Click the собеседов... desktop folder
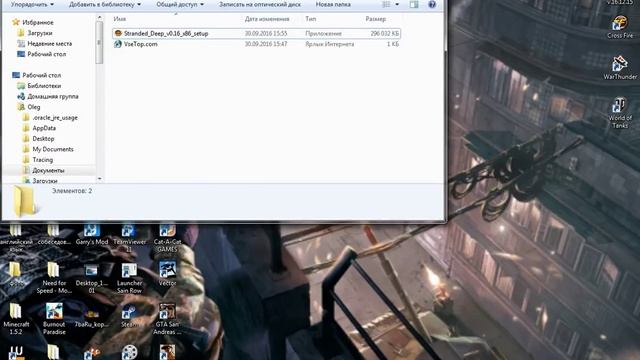 pos(54,235)
